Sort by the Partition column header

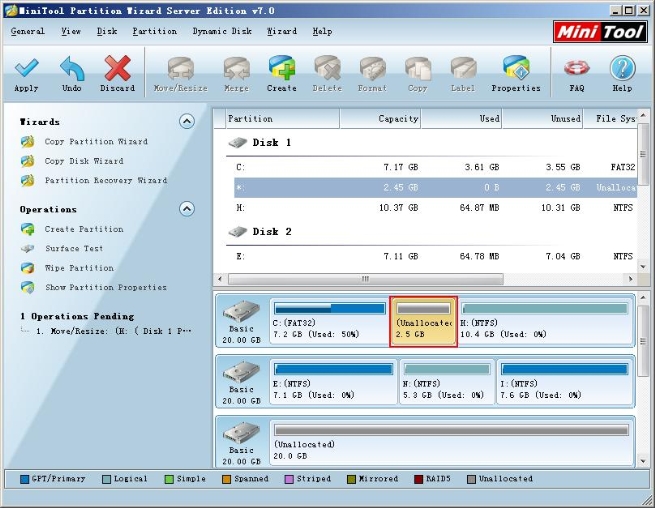(x=282, y=119)
